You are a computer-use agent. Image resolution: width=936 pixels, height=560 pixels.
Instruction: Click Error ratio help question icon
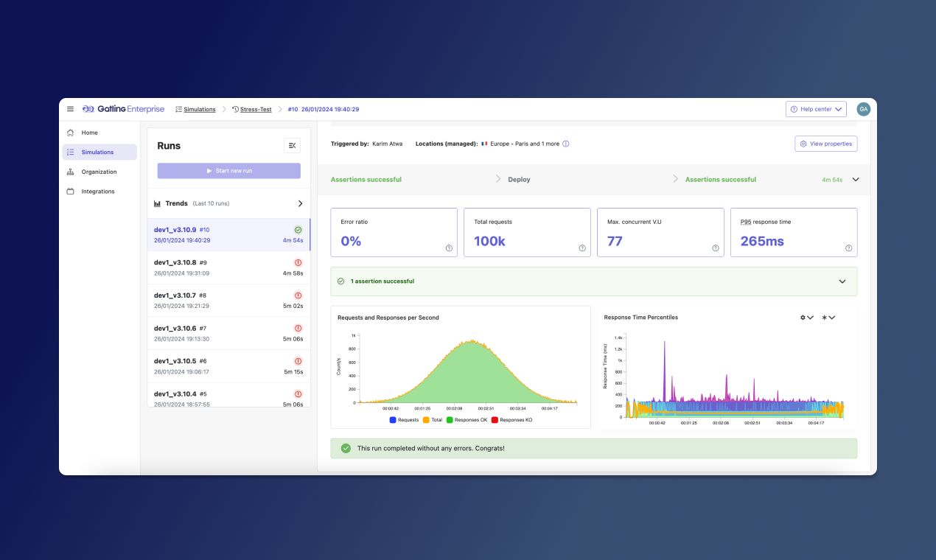[449, 248]
